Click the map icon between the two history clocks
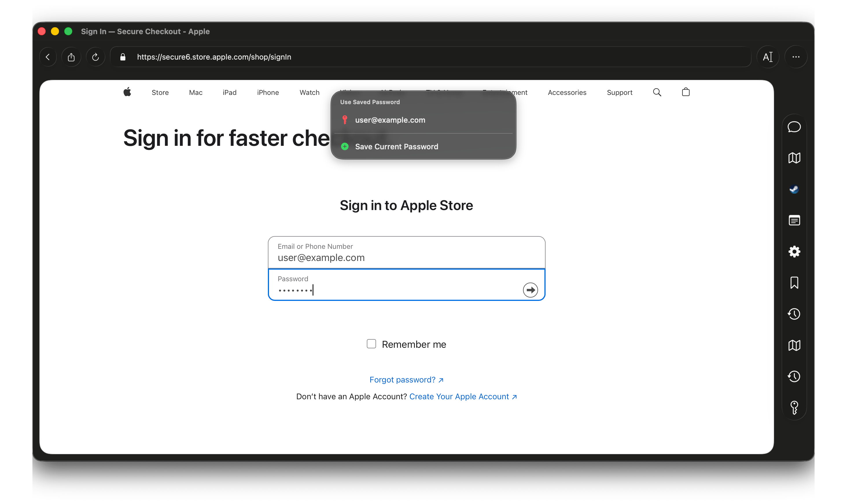847x504 pixels. (x=794, y=345)
